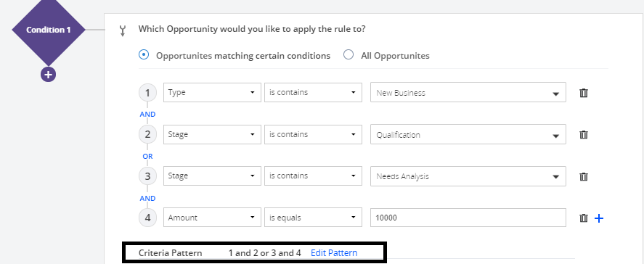
Task: Open the Type field dropdown
Action: 212,92
